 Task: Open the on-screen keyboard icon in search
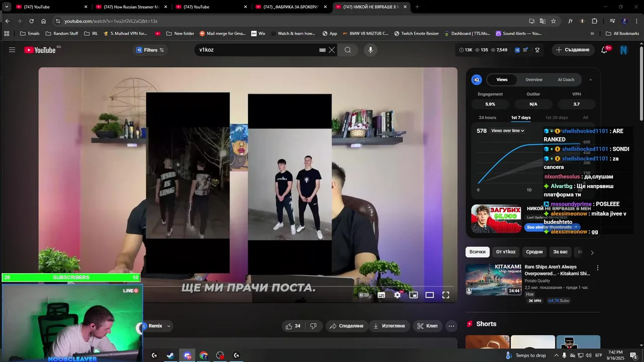click(x=323, y=50)
